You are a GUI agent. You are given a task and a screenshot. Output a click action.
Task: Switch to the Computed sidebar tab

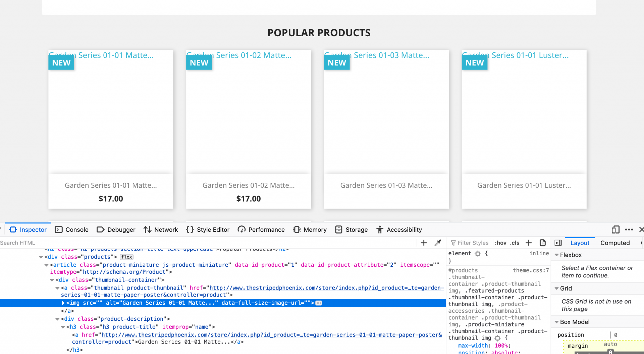(x=615, y=243)
